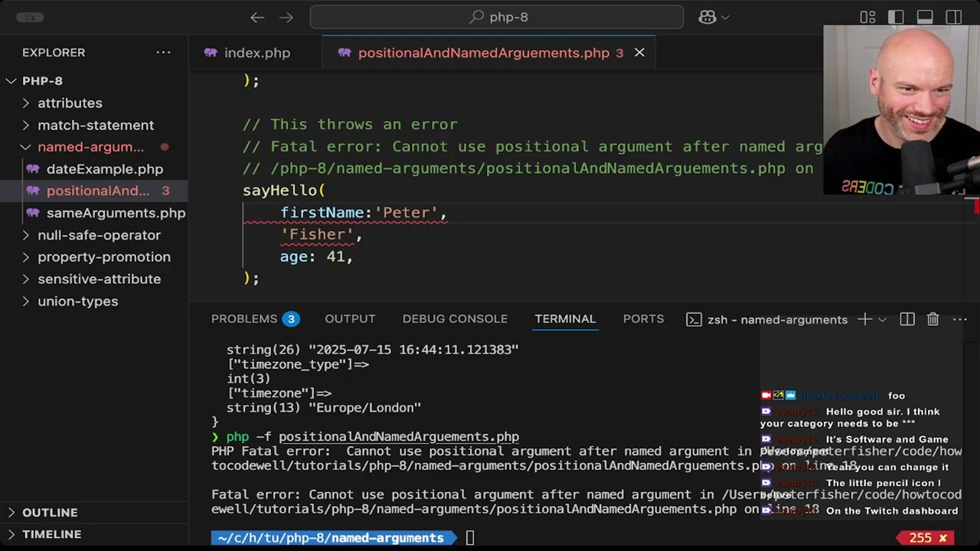Open Explorer more actions ellipsis

click(x=163, y=52)
